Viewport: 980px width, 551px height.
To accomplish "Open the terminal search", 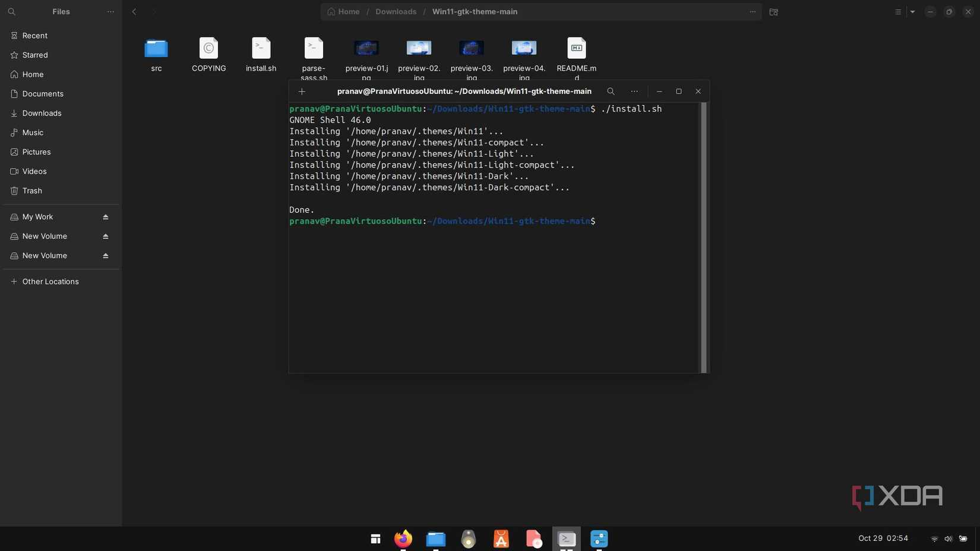I will point(610,91).
